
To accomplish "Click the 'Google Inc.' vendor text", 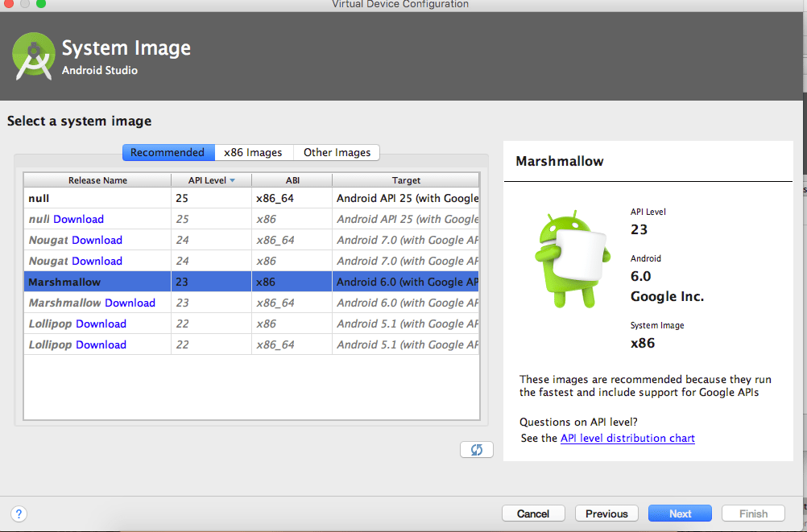I will 667,297.
